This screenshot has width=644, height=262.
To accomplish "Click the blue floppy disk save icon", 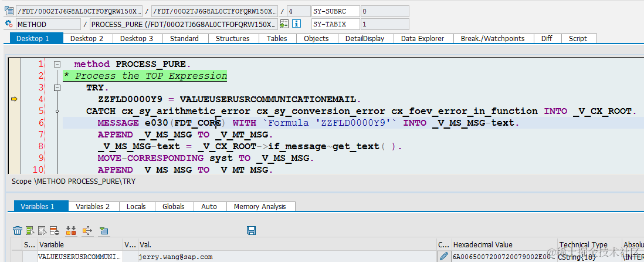I will point(252,230).
